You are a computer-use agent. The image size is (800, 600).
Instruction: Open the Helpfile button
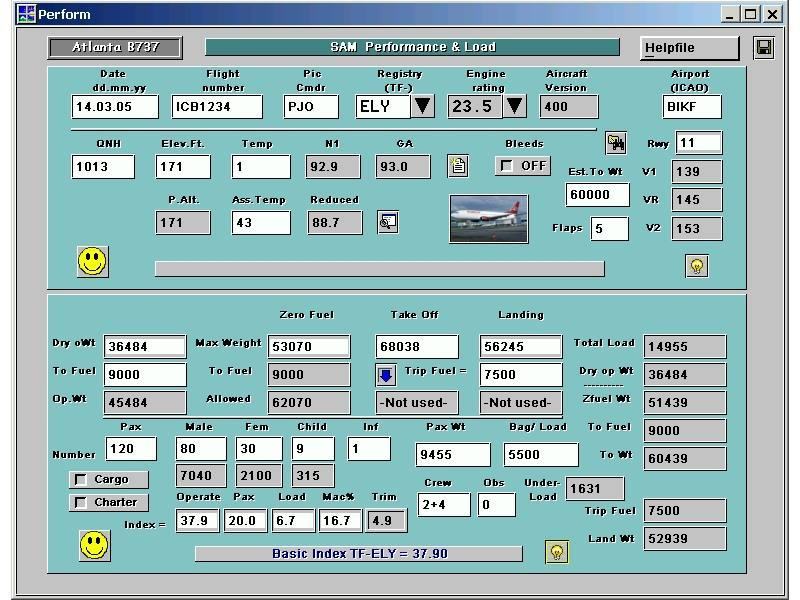[x=690, y=48]
